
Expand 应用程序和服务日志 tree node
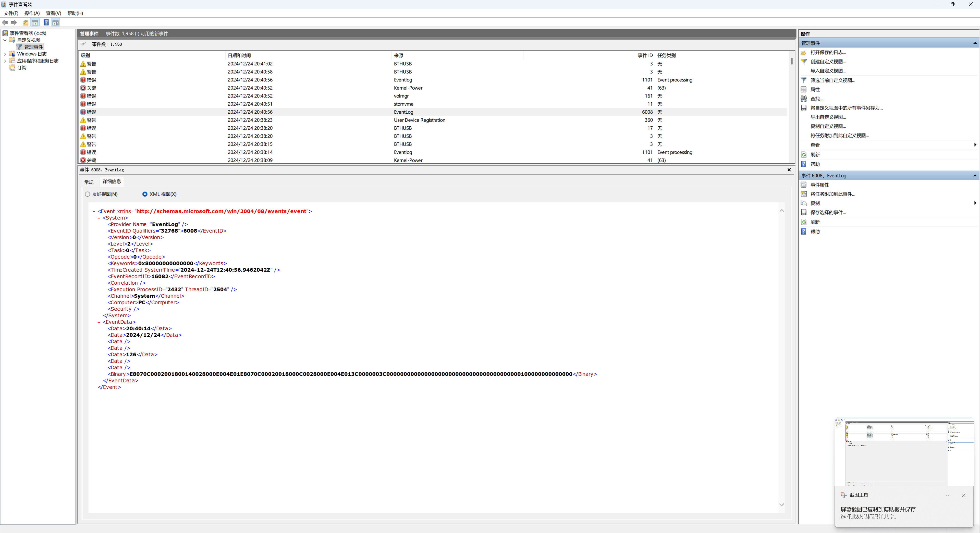(5, 61)
